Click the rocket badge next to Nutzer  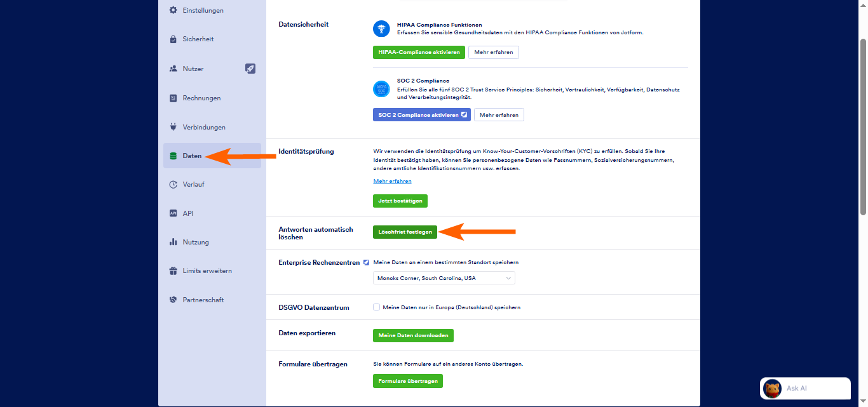250,69
